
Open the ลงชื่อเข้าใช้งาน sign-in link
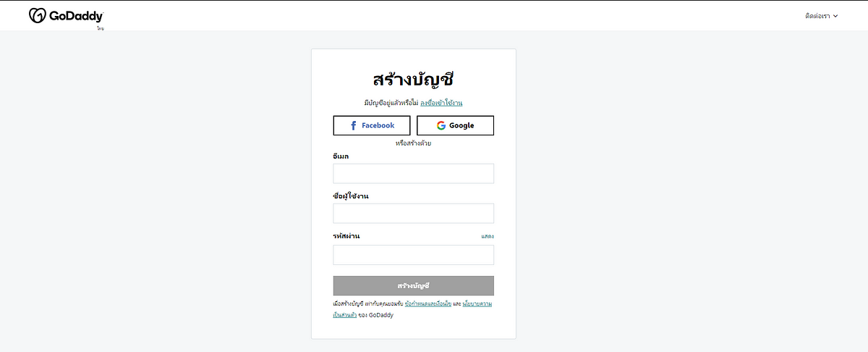[x=441, y=103]
